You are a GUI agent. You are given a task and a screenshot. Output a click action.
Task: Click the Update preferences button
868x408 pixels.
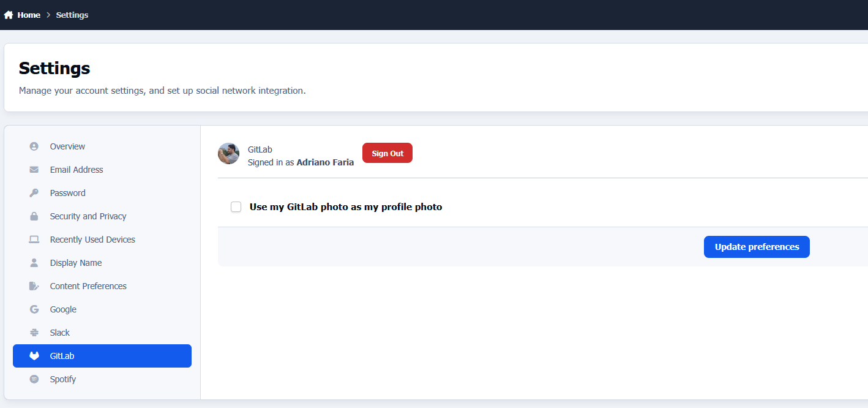pos(757,247)
